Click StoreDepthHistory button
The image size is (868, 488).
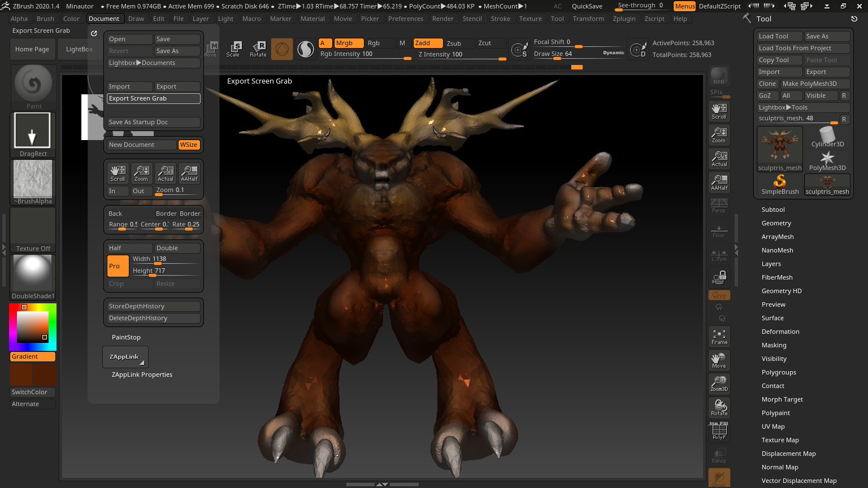(154, 306)
